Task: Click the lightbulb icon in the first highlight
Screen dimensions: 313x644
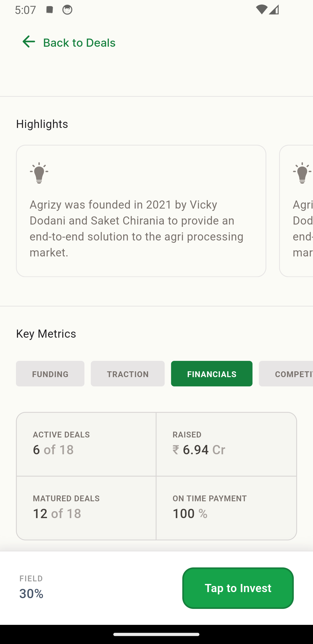Action: [x=39, y=173]
